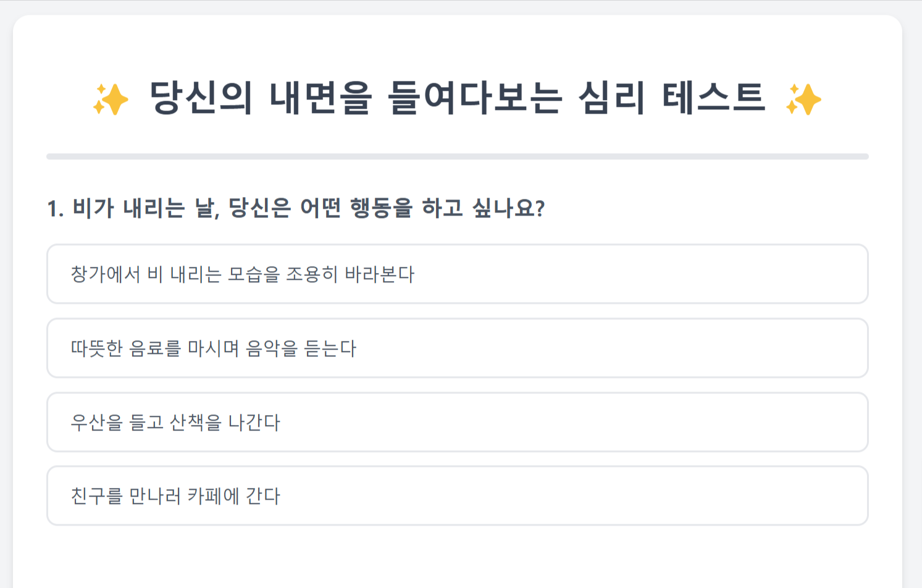The width and height of the screenshot is (922, 588).
Task: Click the gray quiz progress bar
Action: click(457, 157)
